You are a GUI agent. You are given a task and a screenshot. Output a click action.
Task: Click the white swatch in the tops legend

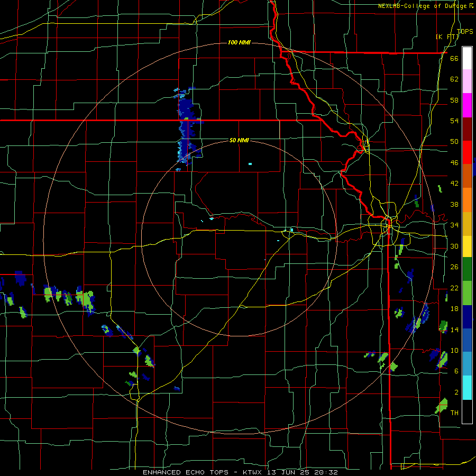[467, 58]
